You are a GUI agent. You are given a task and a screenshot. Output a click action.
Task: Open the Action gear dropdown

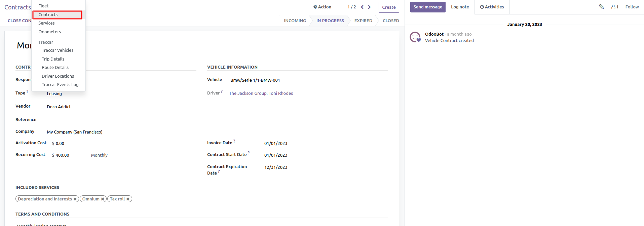point(322,7)
